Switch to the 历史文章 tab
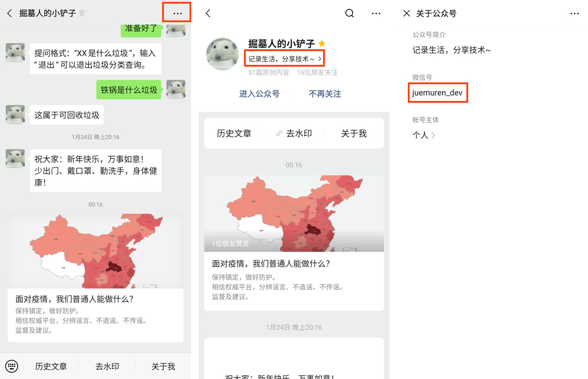 pos(234,133)
